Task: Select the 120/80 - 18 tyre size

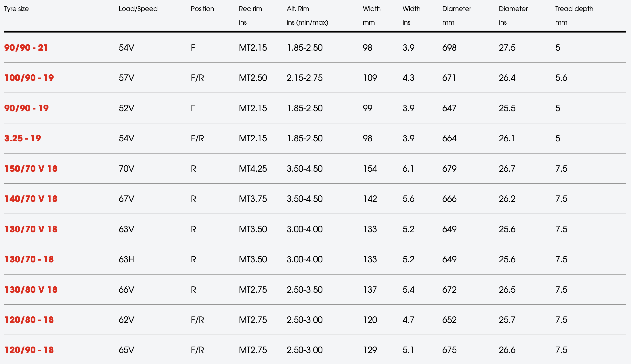Action: [29, 320]
